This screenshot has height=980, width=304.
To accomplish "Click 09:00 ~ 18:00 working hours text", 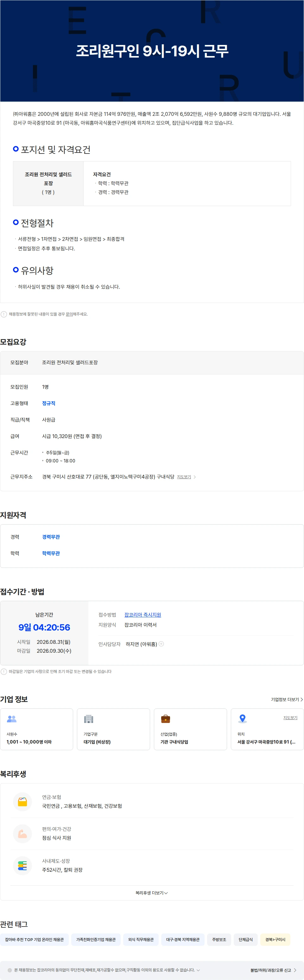I will click(x=60, y=461).
